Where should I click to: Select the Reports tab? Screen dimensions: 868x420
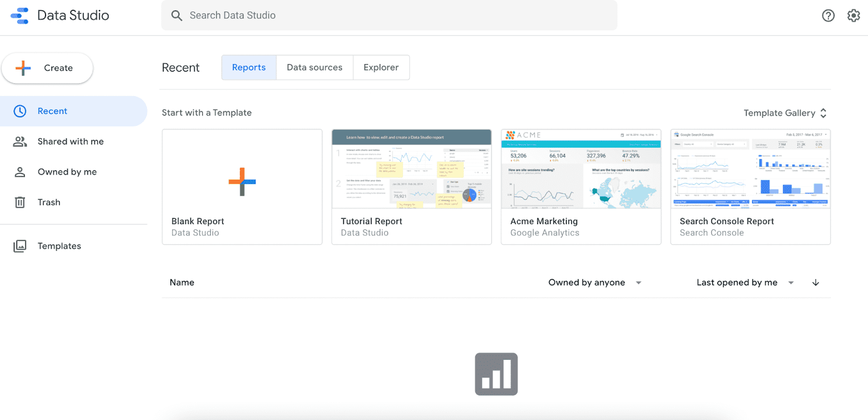coord(249,67)
